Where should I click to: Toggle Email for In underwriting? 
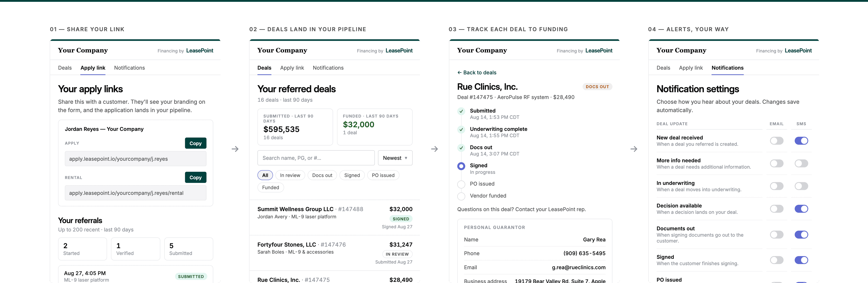click(776, 186)
